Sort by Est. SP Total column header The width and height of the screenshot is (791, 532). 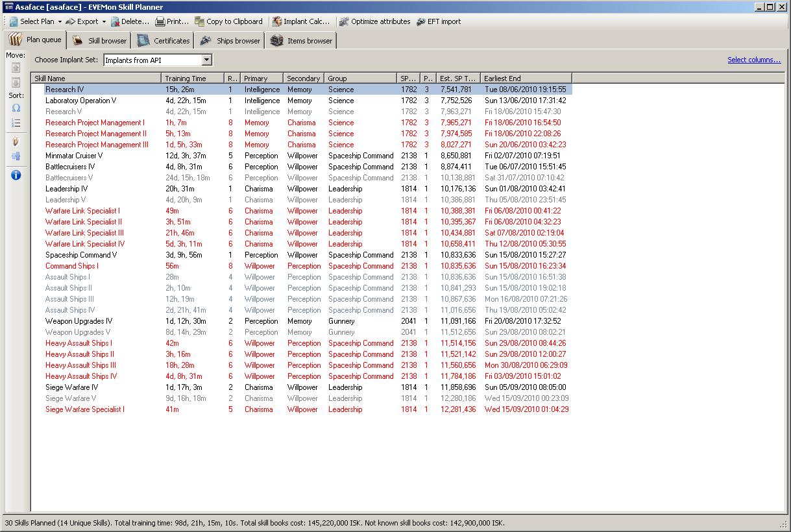pyautogui.click(x=458, y=78)
